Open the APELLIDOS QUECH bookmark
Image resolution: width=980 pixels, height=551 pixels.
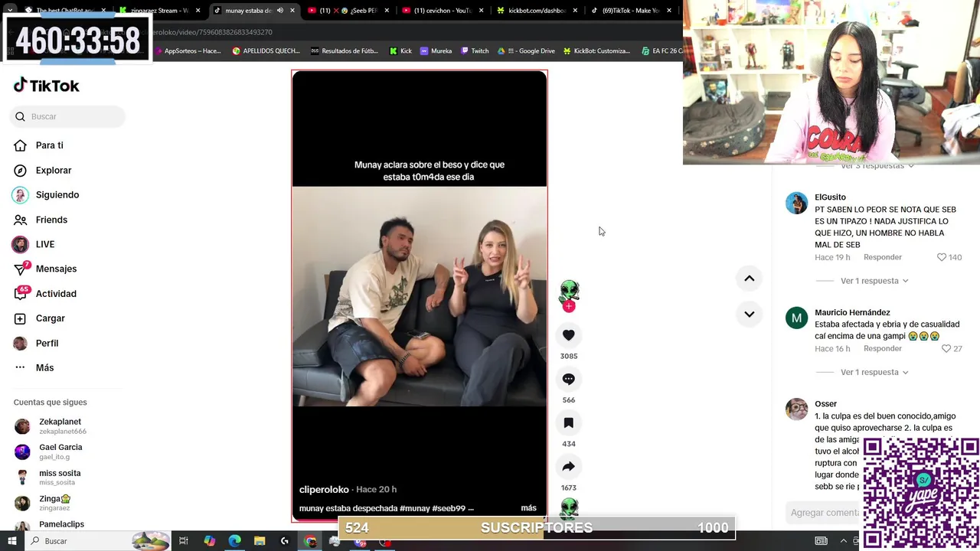[266, 51]
